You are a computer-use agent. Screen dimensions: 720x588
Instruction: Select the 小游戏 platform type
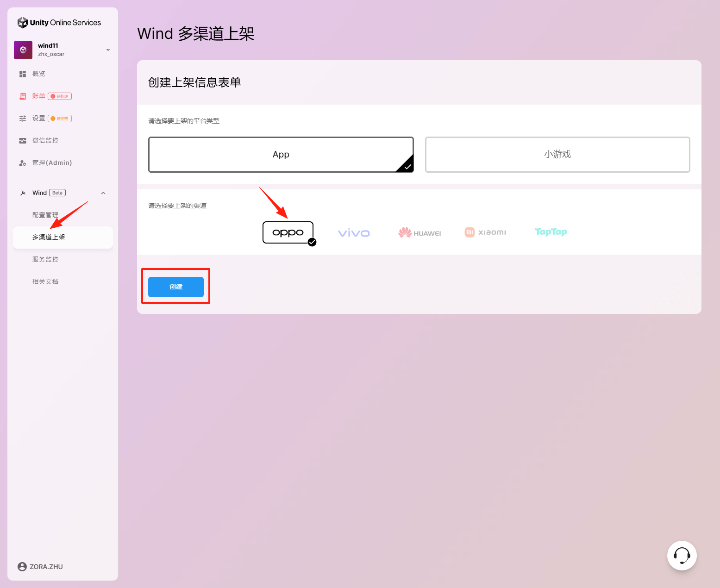pos(557,155)
